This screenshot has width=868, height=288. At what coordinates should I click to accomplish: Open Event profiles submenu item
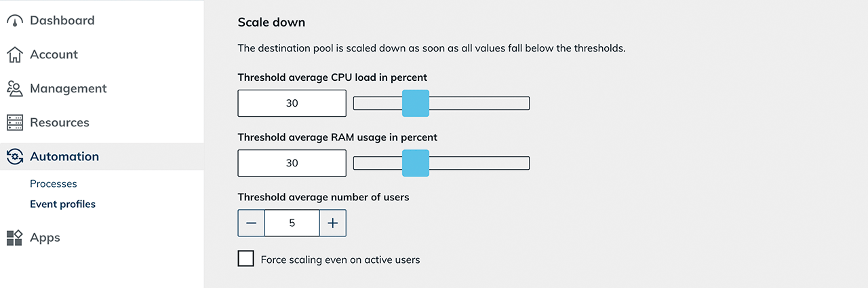point(62,204)
